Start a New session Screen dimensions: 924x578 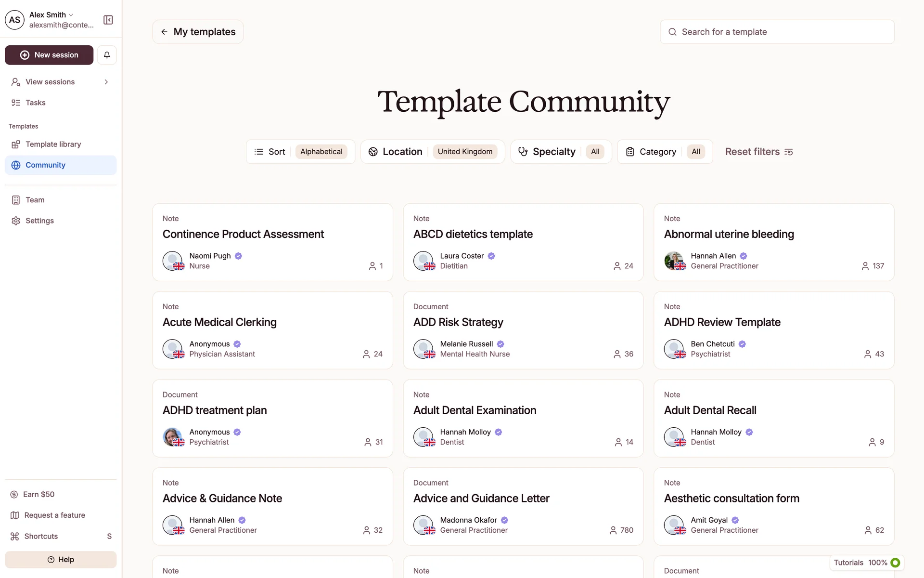click(49, 55)
